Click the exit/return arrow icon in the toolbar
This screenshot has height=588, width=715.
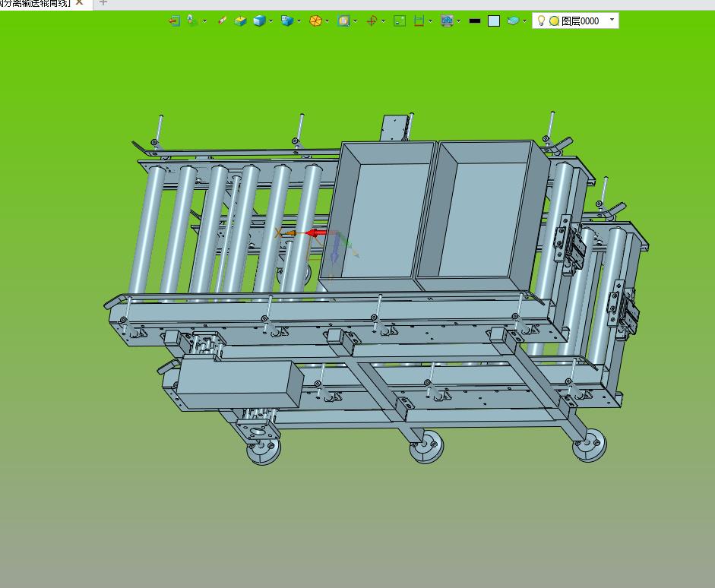click(174, 21)
